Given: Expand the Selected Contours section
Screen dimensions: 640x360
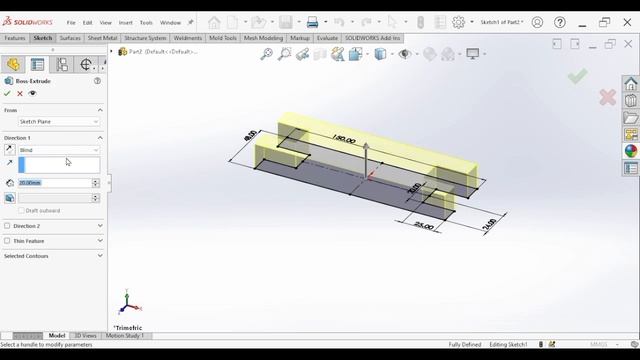Looking at the screenshot, I should coord(100,256).
